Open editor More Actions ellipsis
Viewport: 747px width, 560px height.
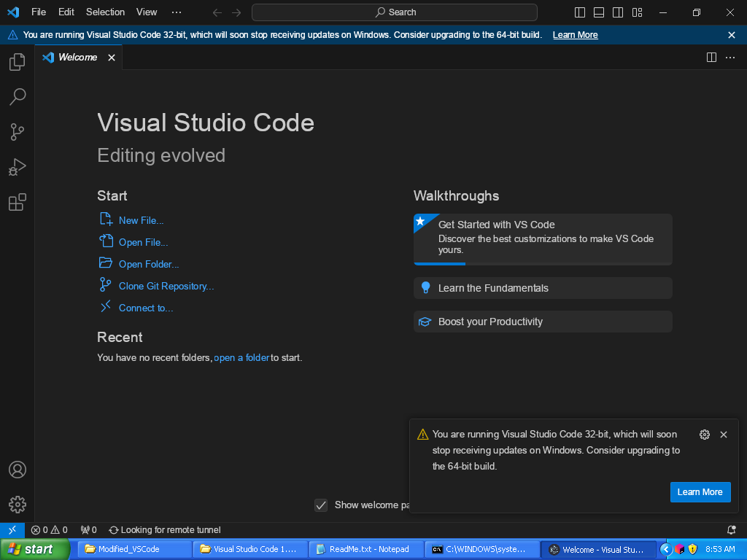click(x=730, y=58)
